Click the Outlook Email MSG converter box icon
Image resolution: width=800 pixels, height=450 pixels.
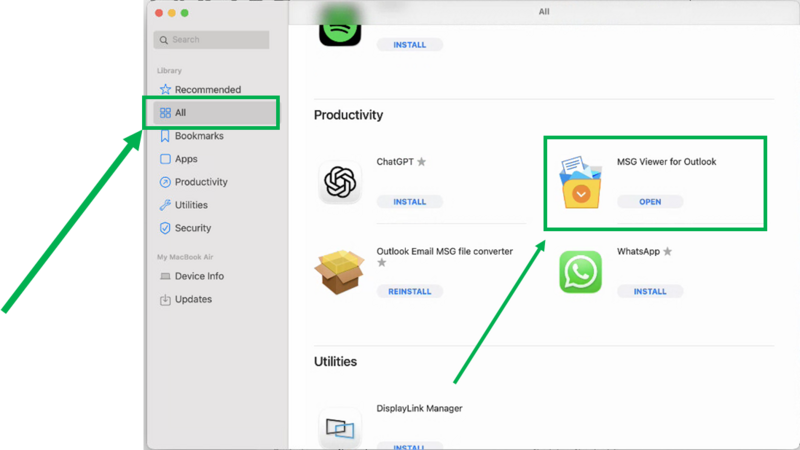coord(341,272)
